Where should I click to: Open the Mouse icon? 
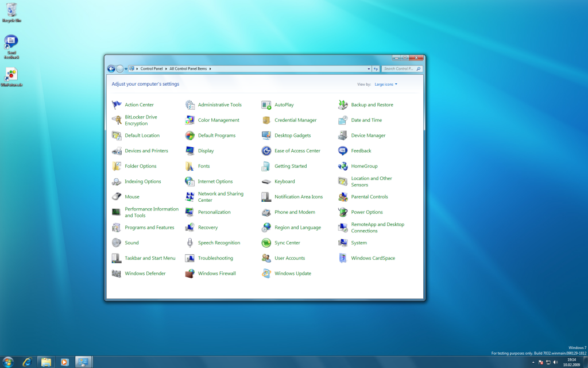click(117, 197)
